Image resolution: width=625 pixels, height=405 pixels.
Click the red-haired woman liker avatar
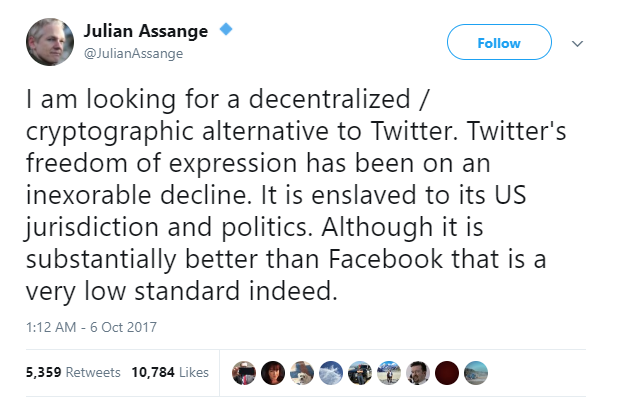pos(273,372)
